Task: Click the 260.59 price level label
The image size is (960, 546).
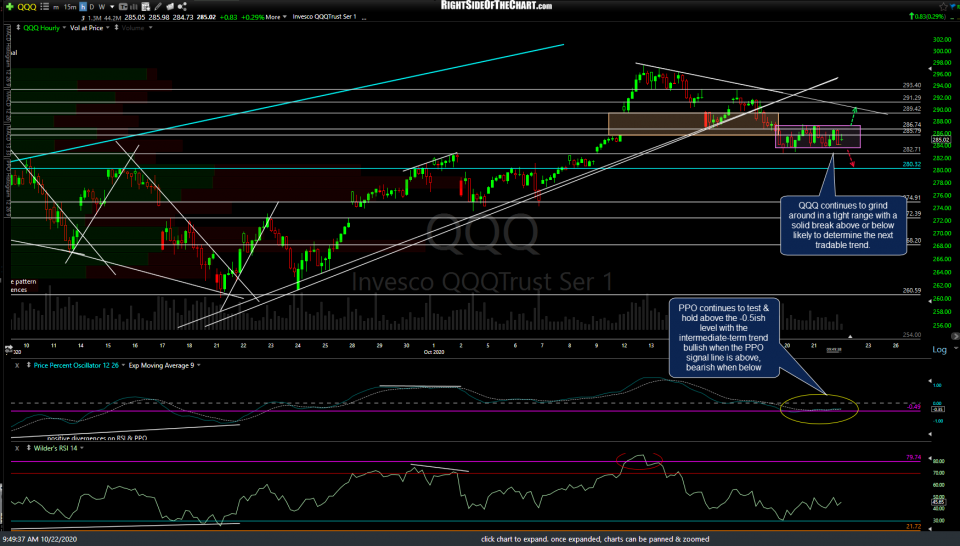Action: (912, 291)
